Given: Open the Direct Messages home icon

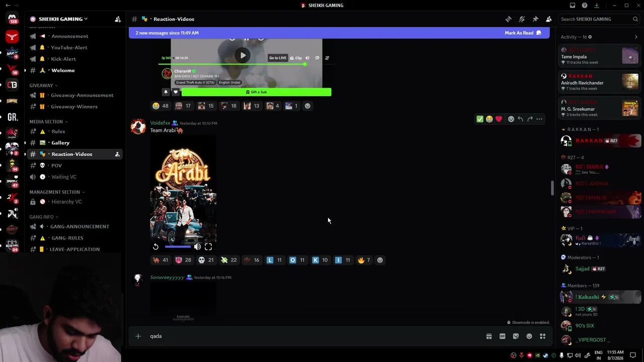Looking at the screenshot, I should click(12, 19).
